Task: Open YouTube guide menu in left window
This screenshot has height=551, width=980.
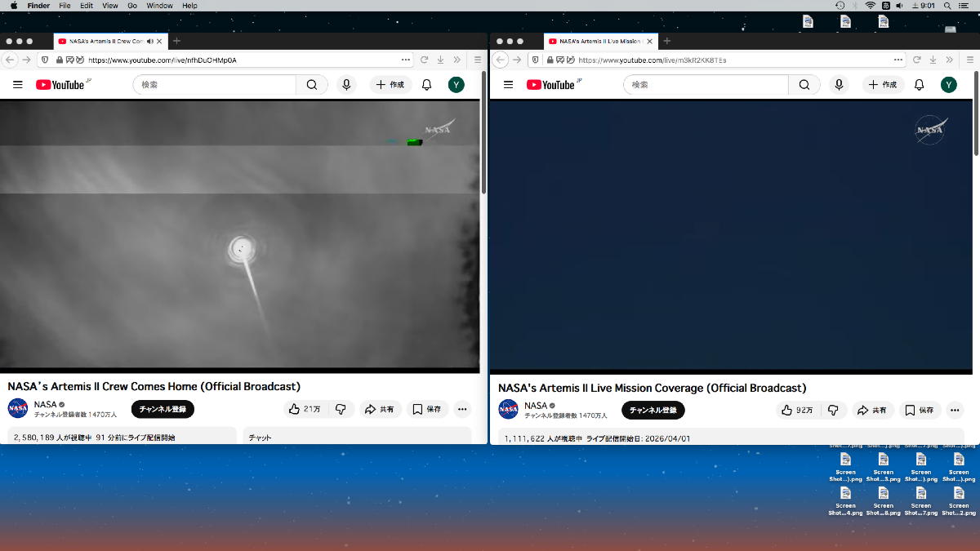Action: coord(18,85)
